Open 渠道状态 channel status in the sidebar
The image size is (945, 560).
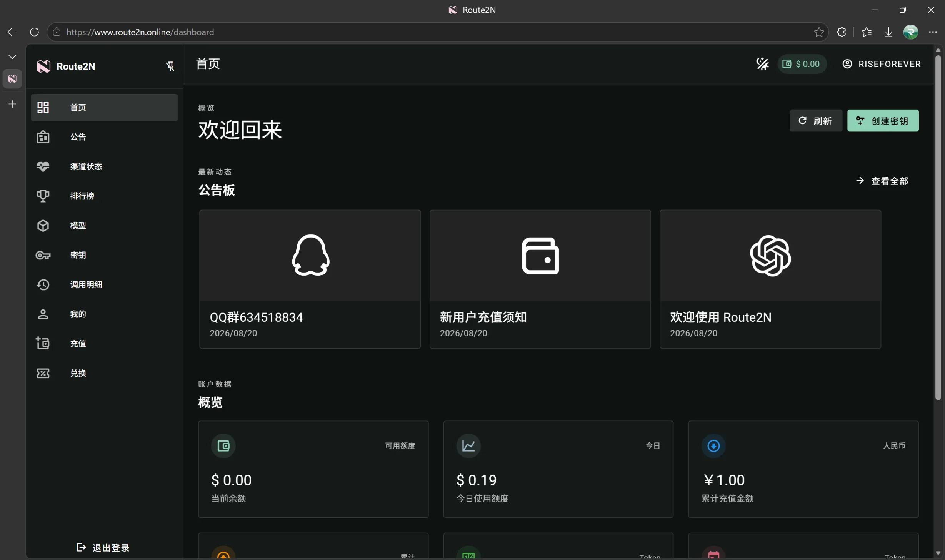pyautogui.click(x=104, y=166)
